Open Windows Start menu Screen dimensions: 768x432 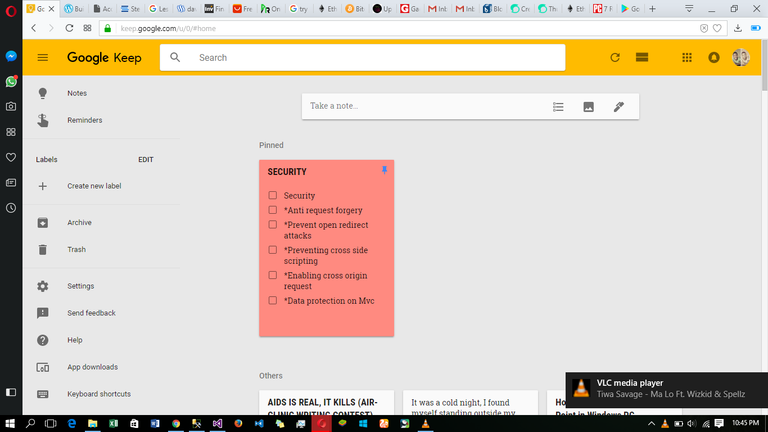[x=10, y=424]
